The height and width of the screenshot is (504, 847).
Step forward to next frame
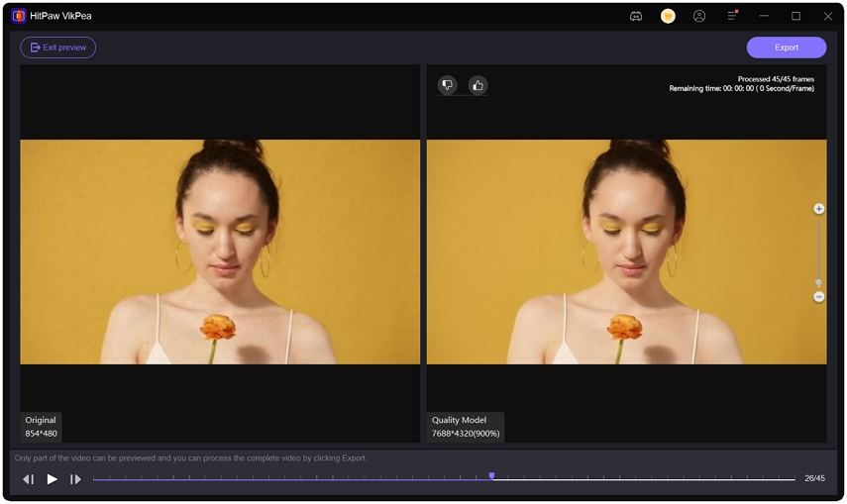click(75, 479)
